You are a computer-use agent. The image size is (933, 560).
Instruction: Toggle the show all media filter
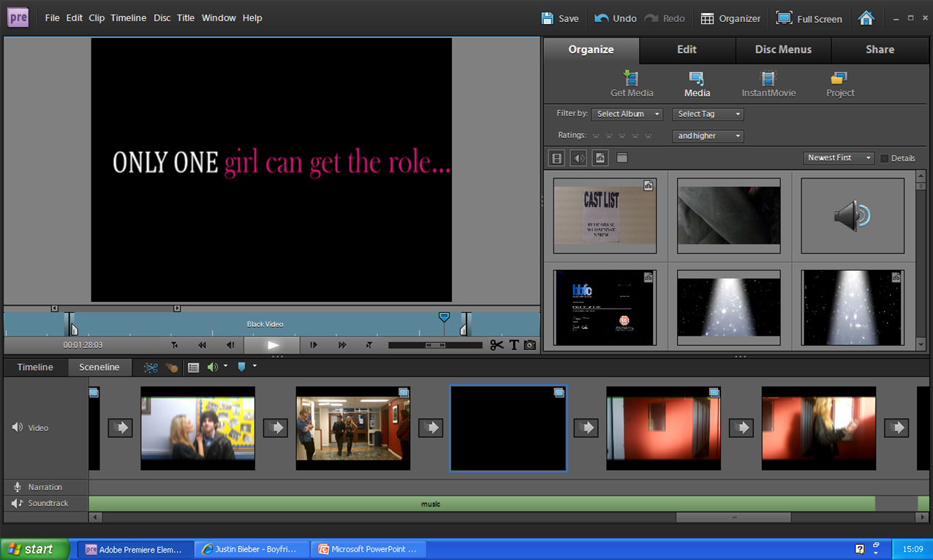[x=622, y=158]
